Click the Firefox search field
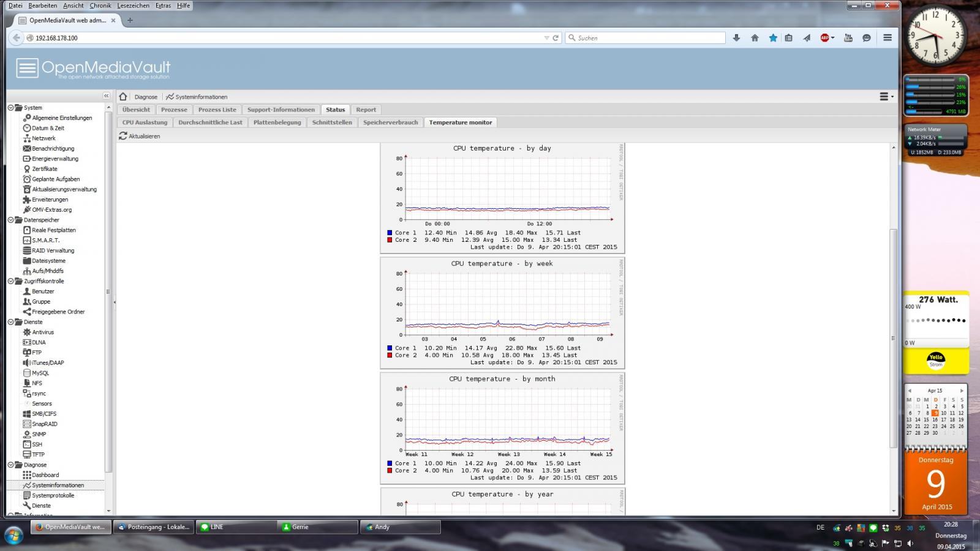The image size is (980, 551). coord(645,38)
